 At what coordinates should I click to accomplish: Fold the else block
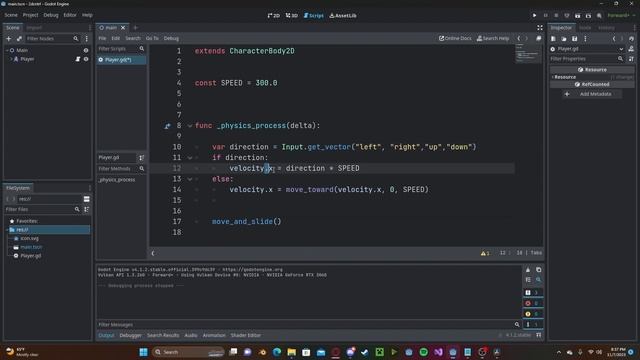tap(190, 179)
